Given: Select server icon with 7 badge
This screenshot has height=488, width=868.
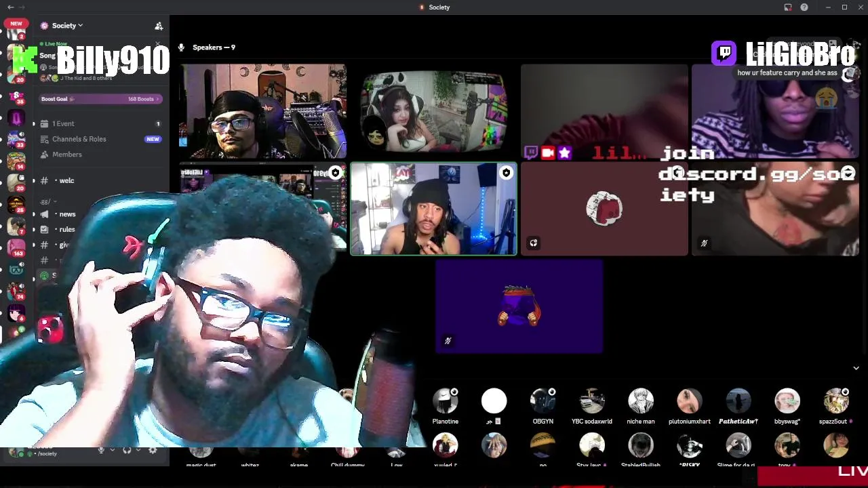Looking at the screenshot, I should point(16,226).
